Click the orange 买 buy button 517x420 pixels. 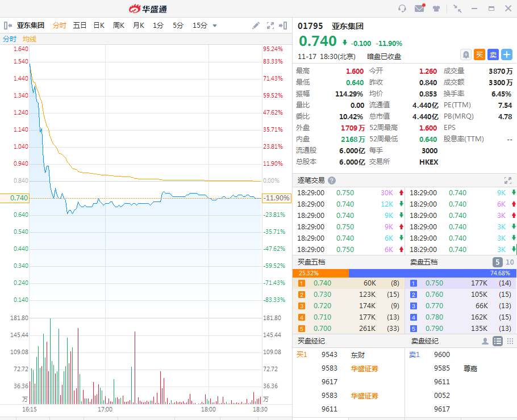coord(480,54)
